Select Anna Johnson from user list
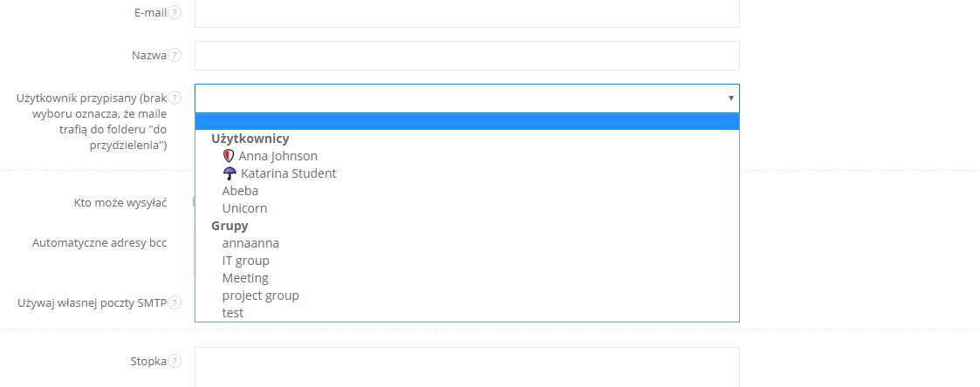980x387 pixels. point(278,156)
